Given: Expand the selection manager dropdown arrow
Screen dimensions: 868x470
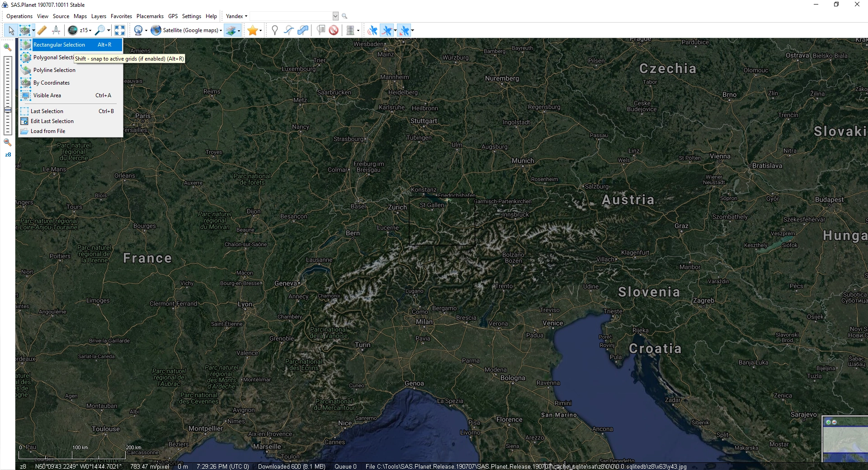Looking at the screenshot, I should point(33,31).
